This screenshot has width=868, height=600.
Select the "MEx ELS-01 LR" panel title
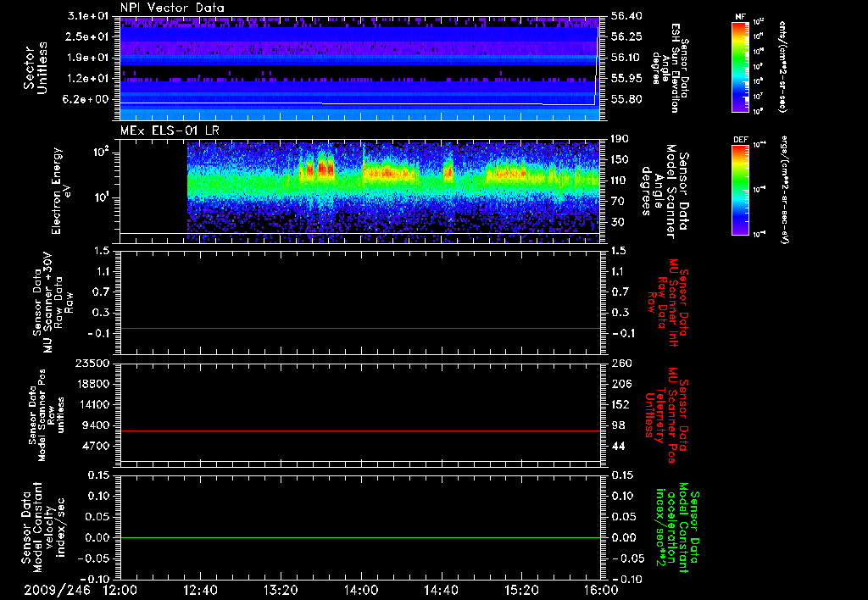[170, 131]
